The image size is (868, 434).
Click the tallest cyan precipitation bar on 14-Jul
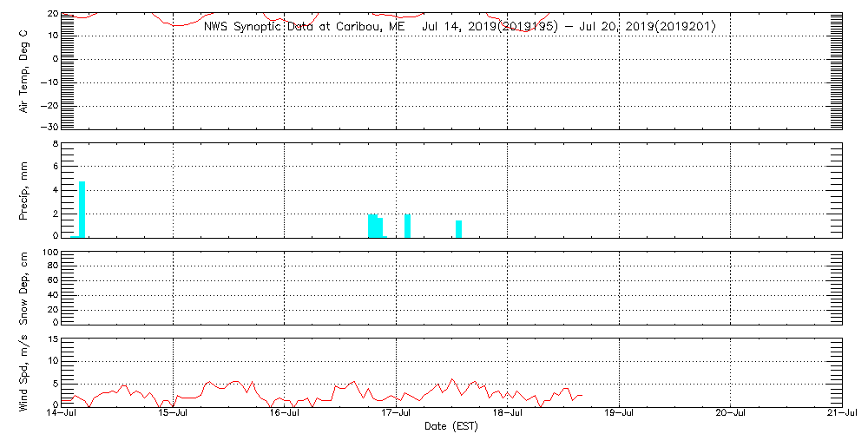pos(82,209)
